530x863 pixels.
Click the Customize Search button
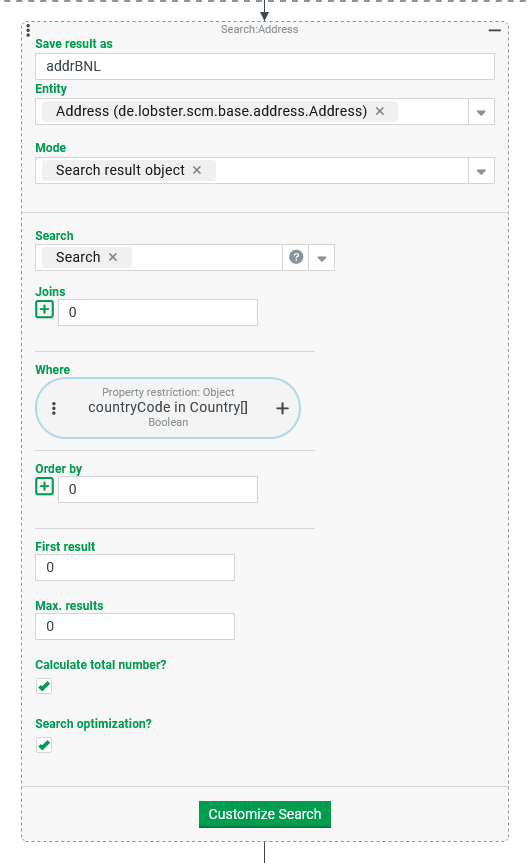pyautogui.click(x=265, y=814)
